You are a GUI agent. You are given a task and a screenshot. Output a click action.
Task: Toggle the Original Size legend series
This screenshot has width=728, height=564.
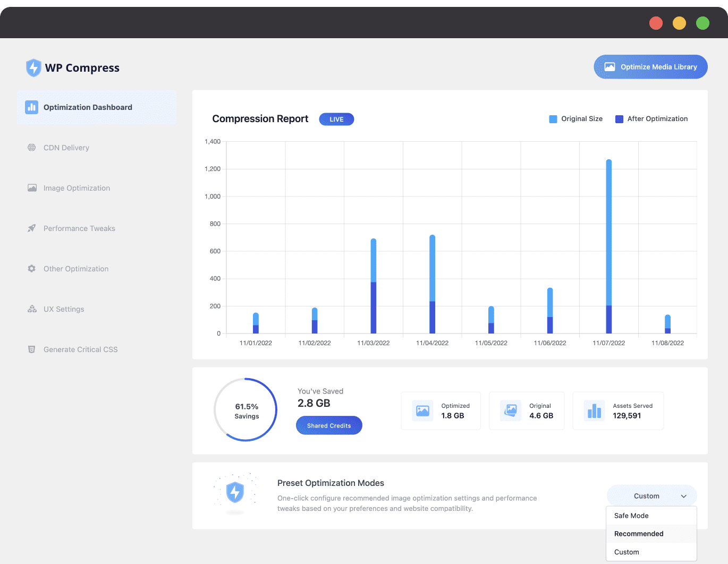(x=576, y=119)
